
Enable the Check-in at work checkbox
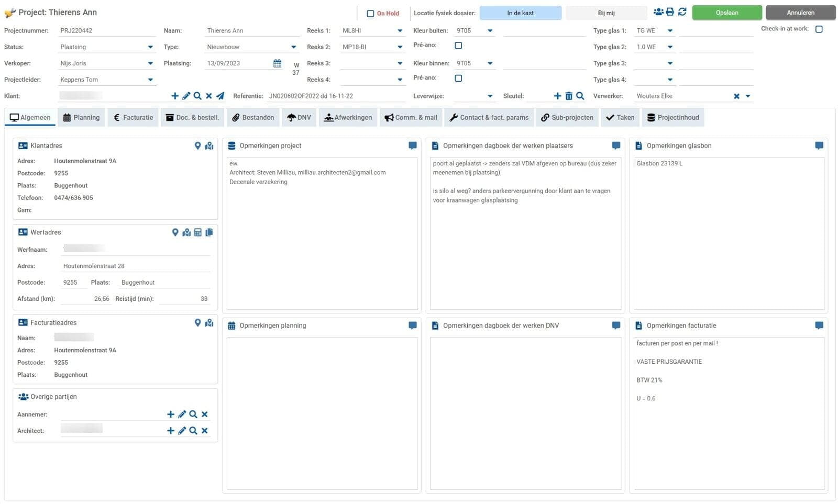819,29
